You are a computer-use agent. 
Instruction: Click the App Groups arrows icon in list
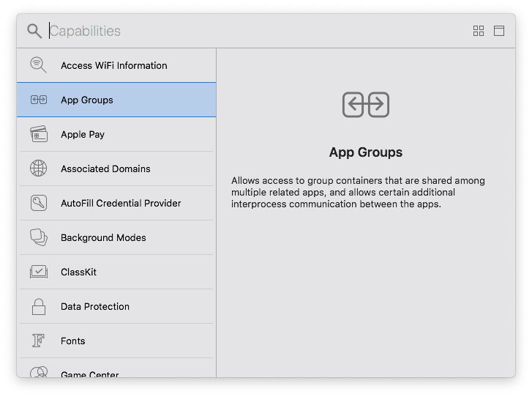(38, 100)
